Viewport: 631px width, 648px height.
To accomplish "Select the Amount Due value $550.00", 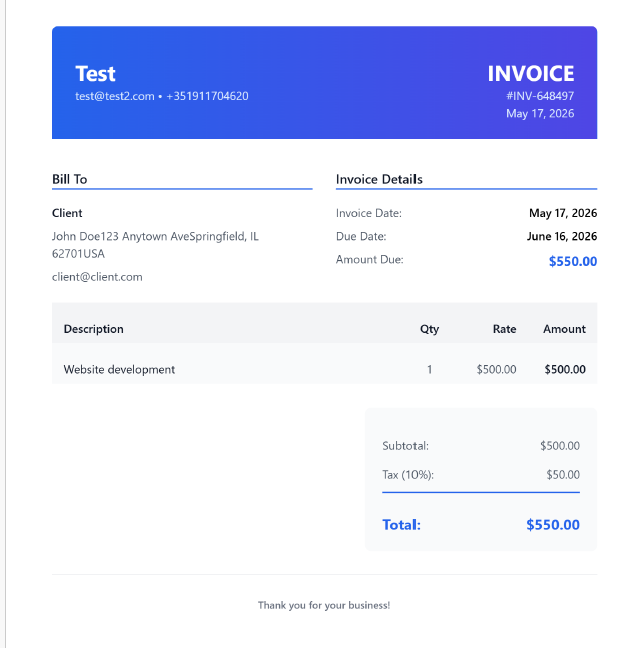I will pos(573,262).
